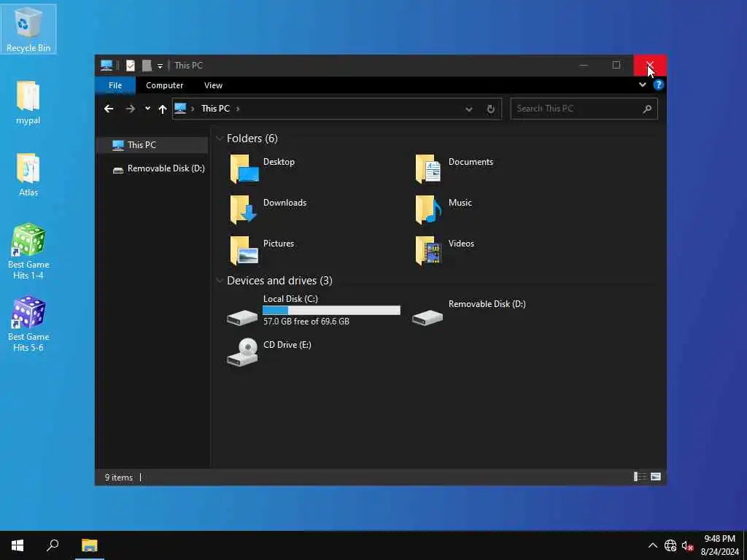Expand the ribbon with the chevron

click(642, 85)
